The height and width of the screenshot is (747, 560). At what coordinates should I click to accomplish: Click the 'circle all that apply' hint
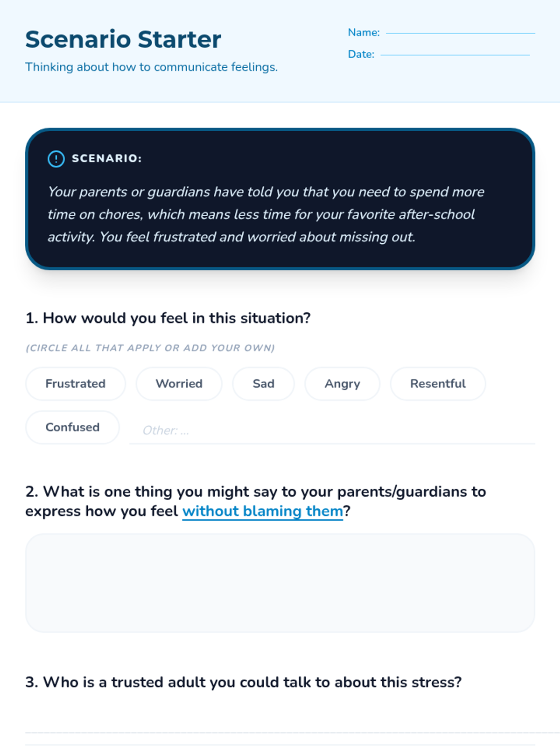coord(150,348)
